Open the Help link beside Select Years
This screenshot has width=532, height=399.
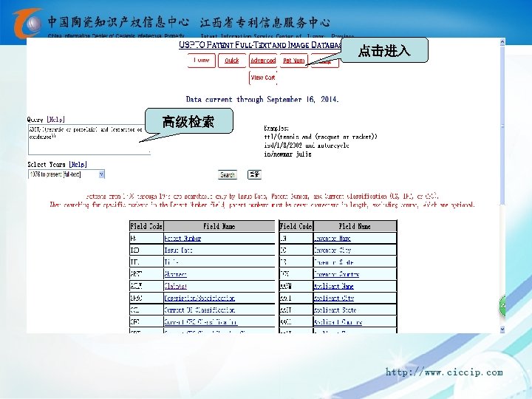[78, 164]
